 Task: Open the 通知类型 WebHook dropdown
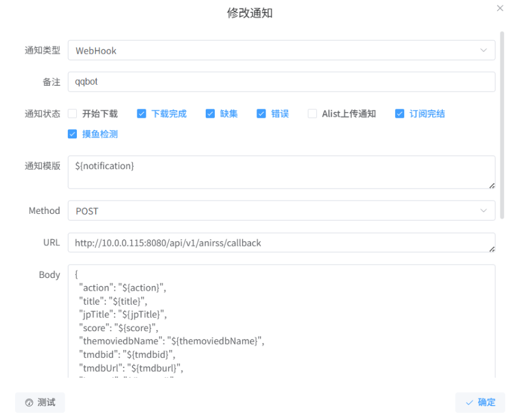(281, 50)
